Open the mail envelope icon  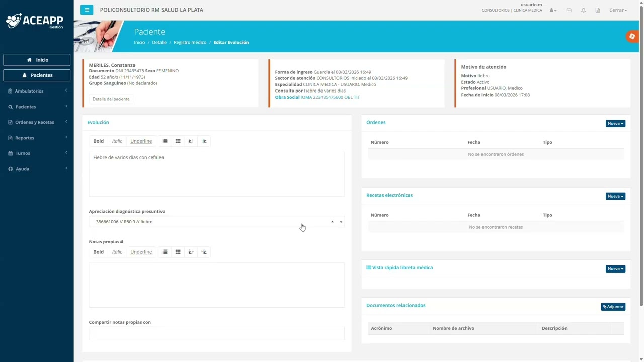[x=569, y=10]
